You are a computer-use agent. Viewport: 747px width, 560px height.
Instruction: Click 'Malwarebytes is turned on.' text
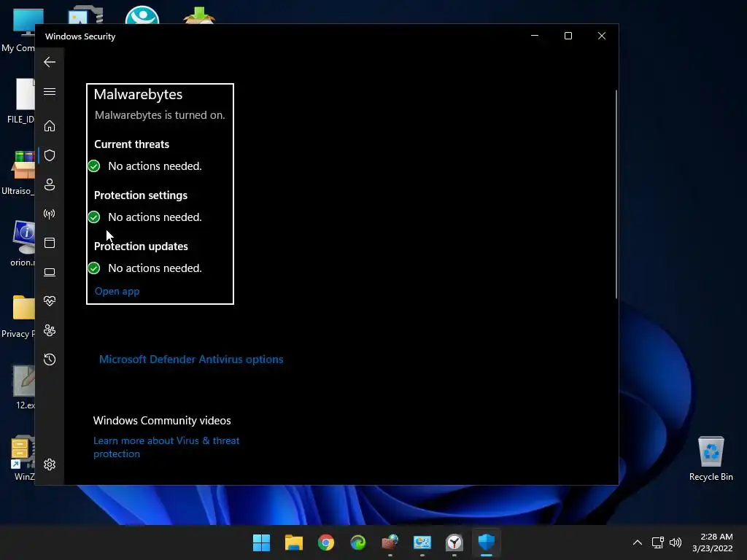pyautogui.click(x=160, y=115)
